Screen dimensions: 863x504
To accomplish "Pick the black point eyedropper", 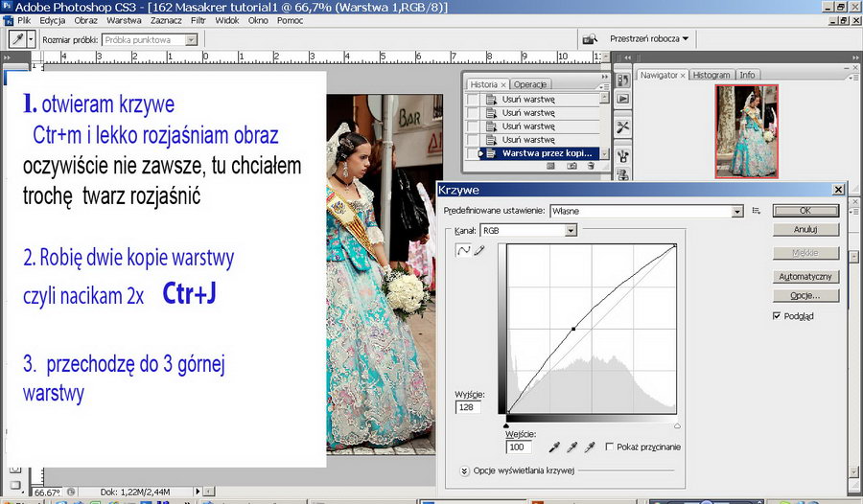I will (x=555, y=447).
